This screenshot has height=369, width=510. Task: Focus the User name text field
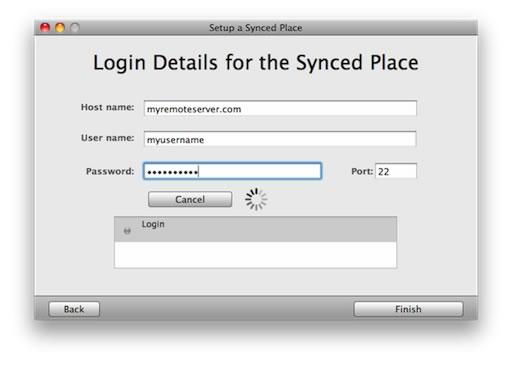click(x=280, y=139)
